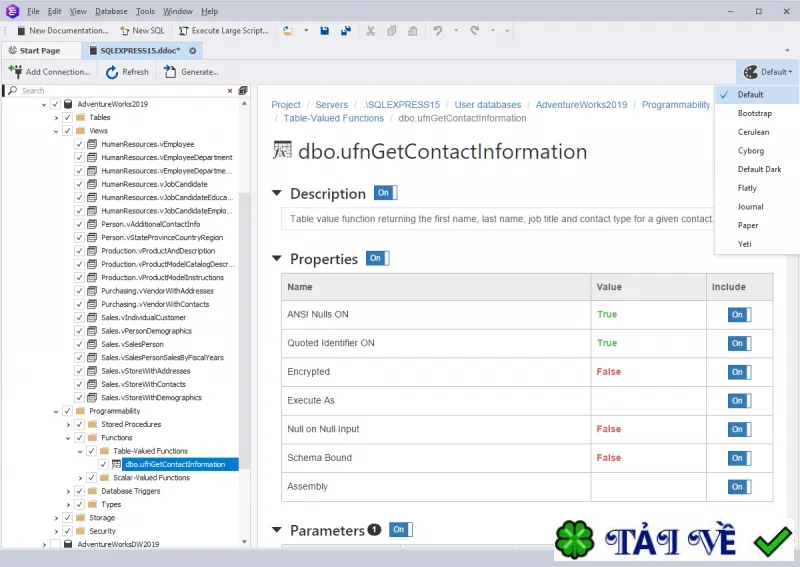Collapse the Programmability tree node
This screenshot has height=567, width=800.
pos(56,411)
